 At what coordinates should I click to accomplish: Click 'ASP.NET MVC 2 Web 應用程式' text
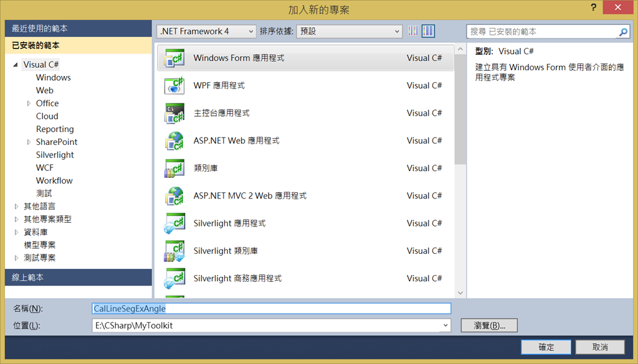[250, 196]
